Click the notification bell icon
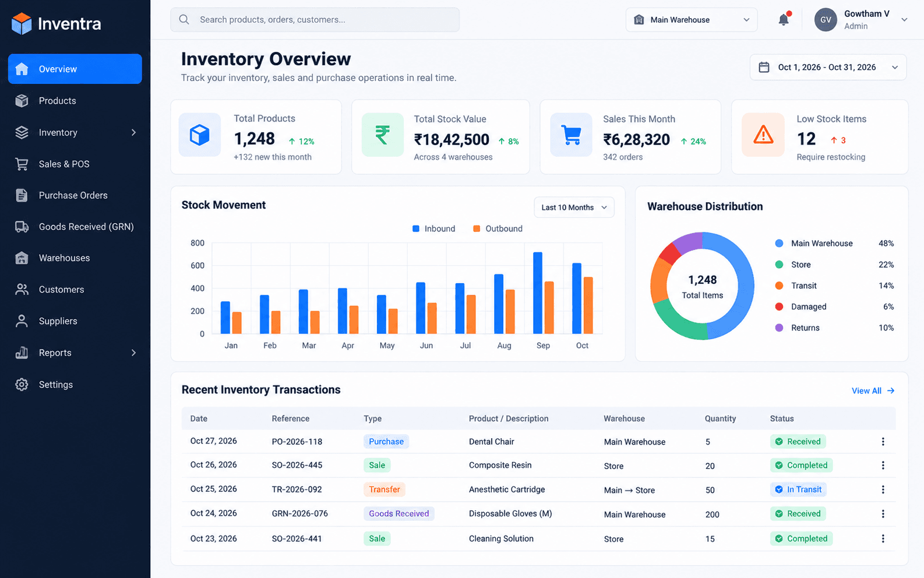 point(784,19)
